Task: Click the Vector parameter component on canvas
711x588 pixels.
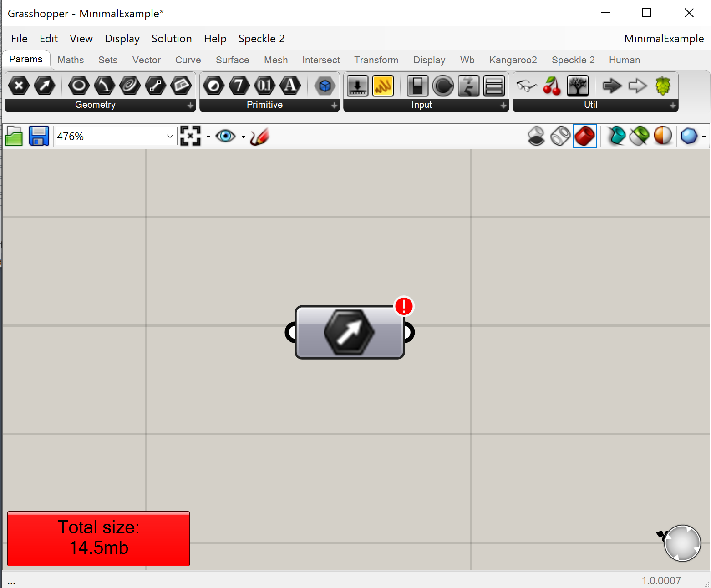Action: (x=349, y=332)
